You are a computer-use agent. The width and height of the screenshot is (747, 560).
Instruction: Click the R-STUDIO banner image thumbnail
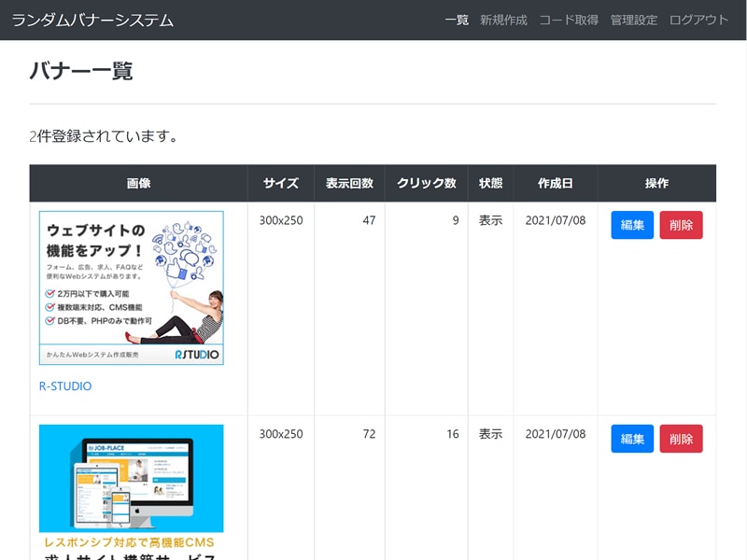pyautogui.click(x=131, y=288)
